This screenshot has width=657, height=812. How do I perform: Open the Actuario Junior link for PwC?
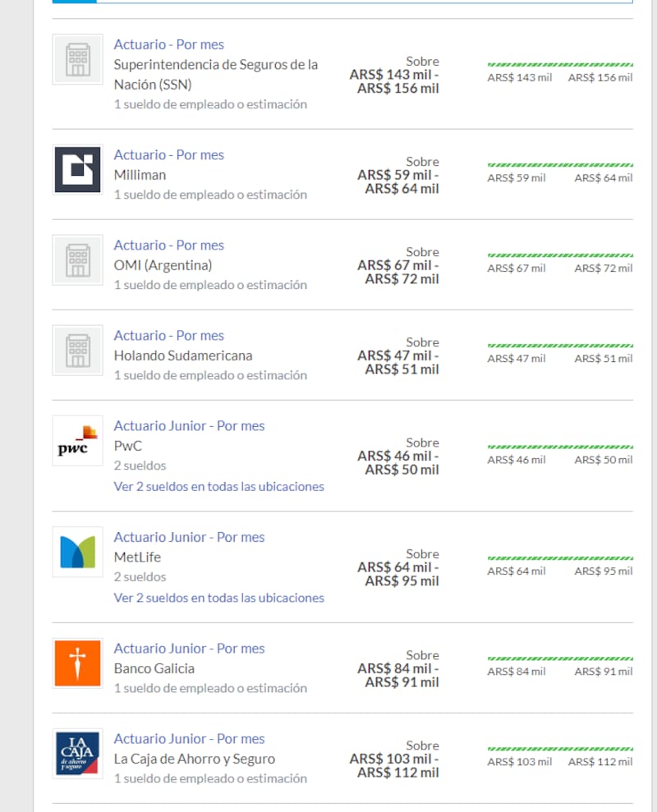(189, 426)
